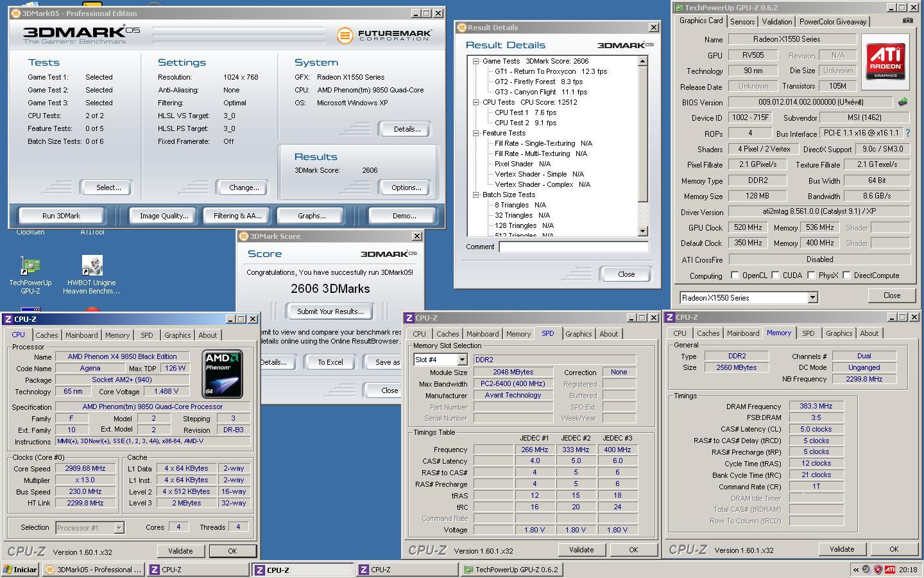The image size is (924, 578).
Task: Open About tab in the Memory CPU-Z window
Action: (869, 333)
